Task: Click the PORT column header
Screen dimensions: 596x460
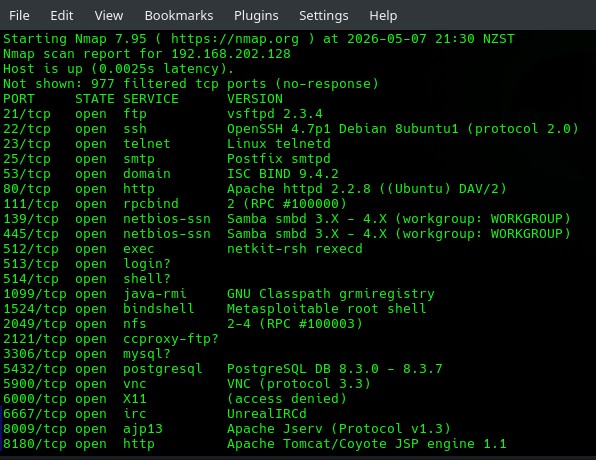Action: pos(19,99)
